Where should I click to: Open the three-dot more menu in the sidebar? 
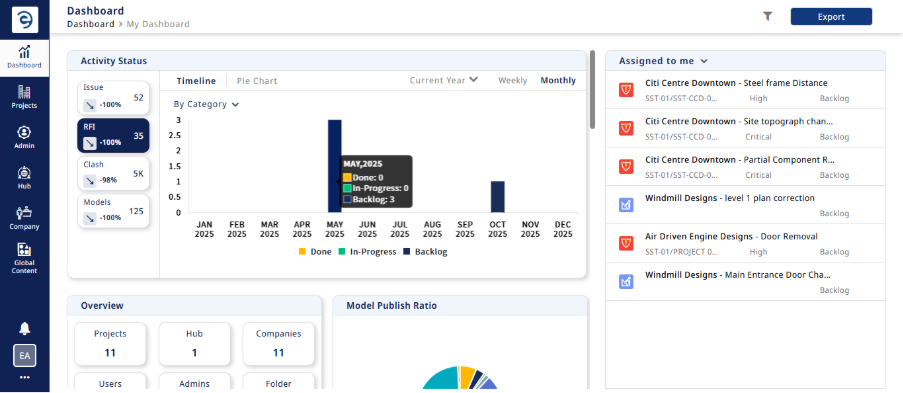coord(24,377)
